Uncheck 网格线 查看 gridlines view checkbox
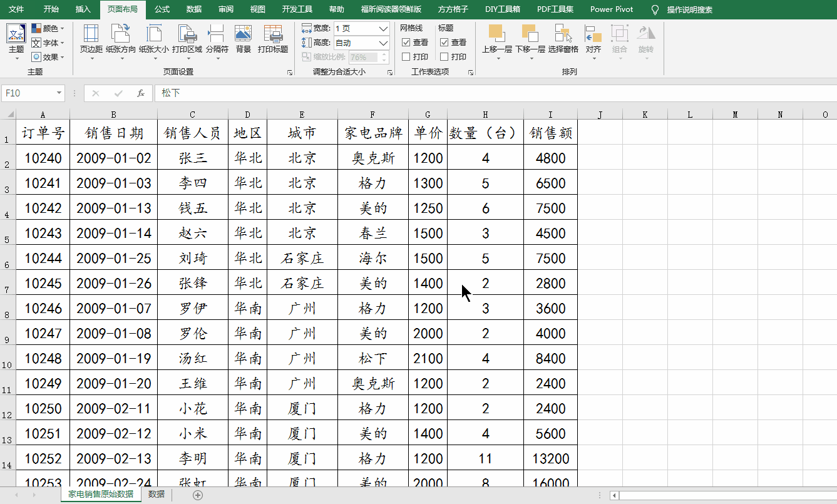 [406, 43]
